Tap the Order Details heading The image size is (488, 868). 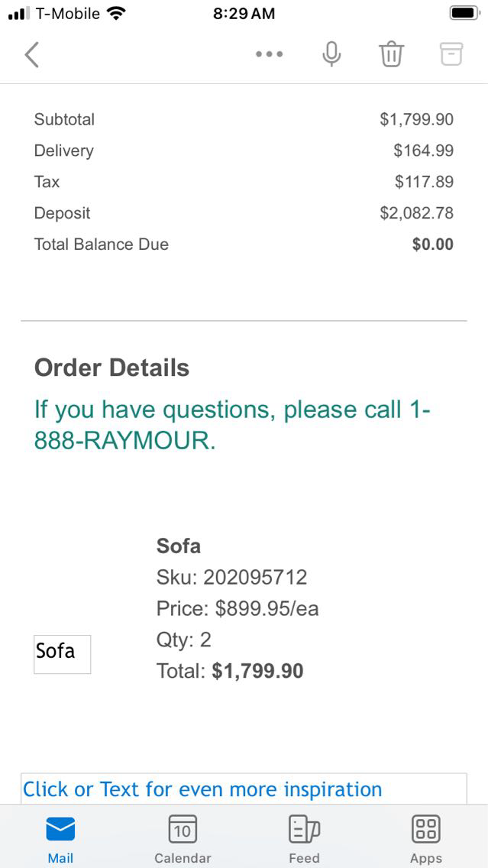(111, 368)
